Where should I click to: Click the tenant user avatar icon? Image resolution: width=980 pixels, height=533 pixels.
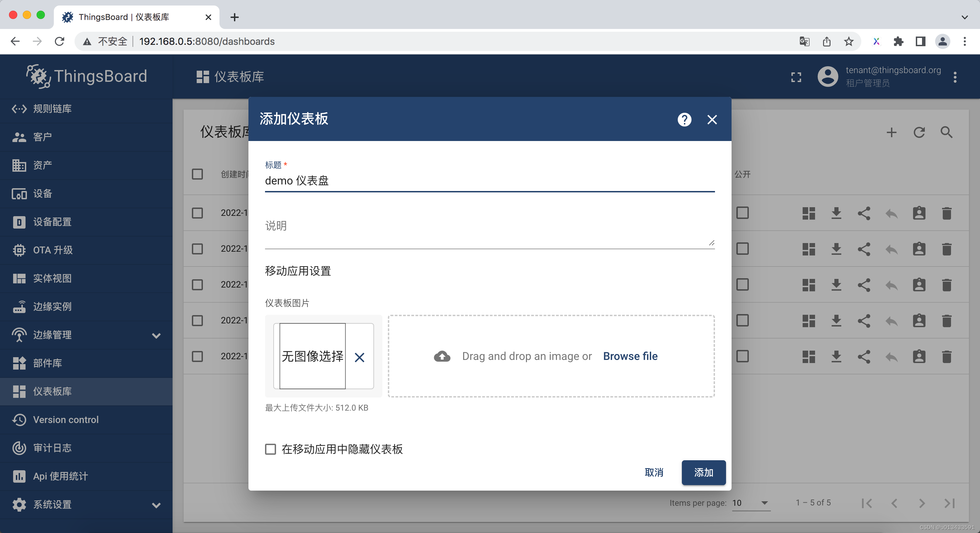(x=827, y=77)
